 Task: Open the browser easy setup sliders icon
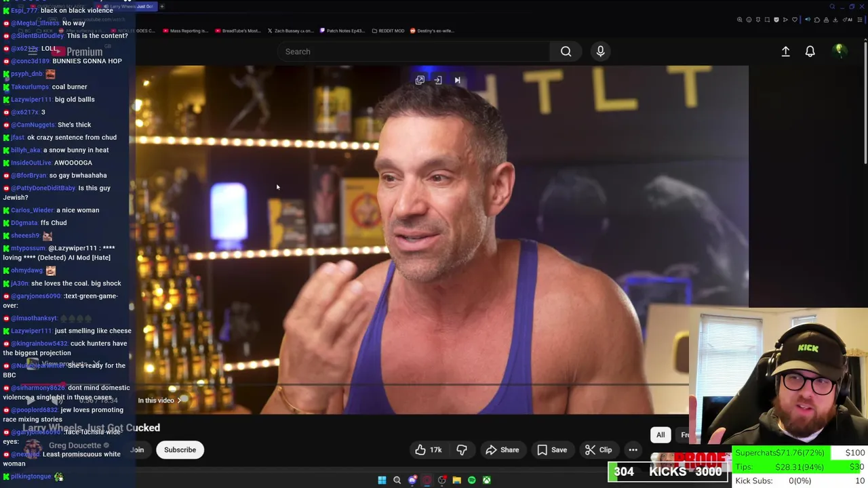(x=860, y=20)
